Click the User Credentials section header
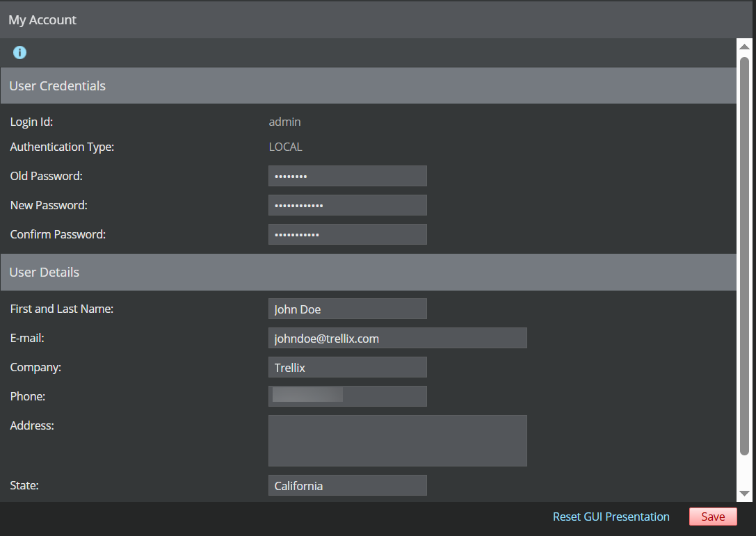Screen dimensions: 756x536 (x=369, y=86)
